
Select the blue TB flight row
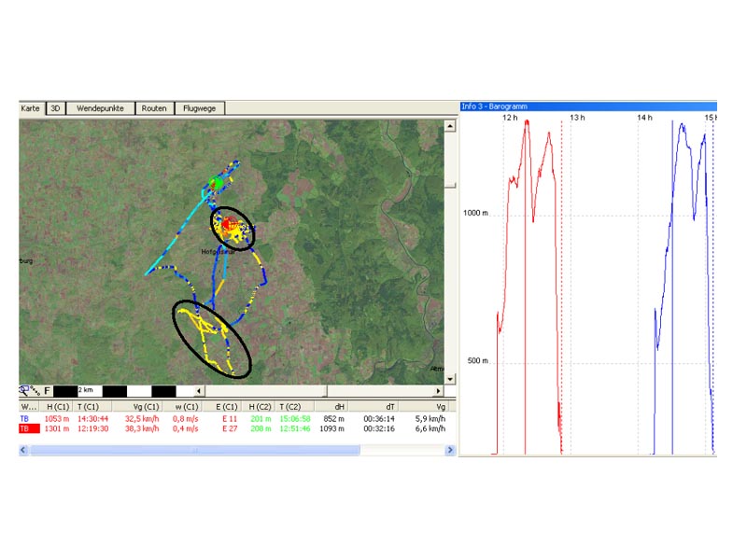(233, 418)
